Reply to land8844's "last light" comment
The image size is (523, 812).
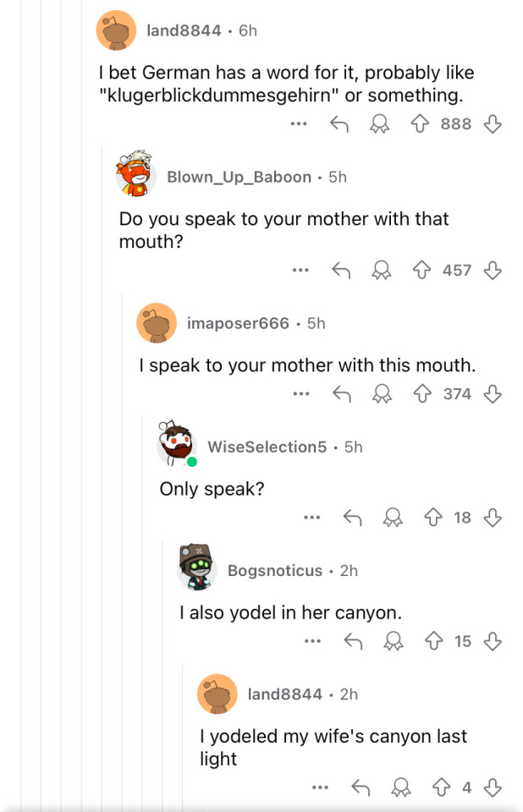click(x=361, y=787)
